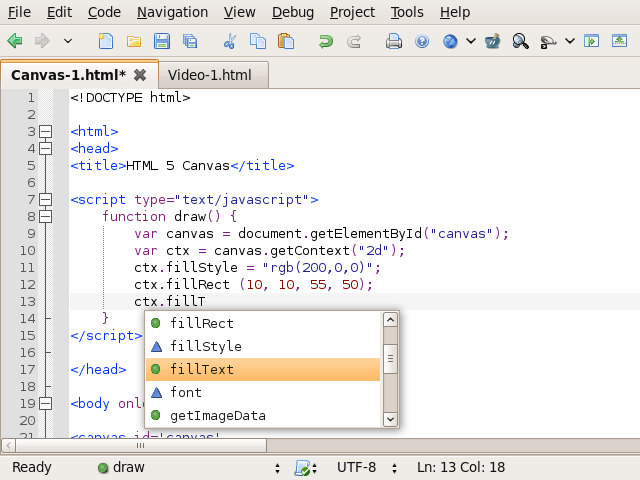Viewport: 640px width, 480px height.
Task: Open the dropdown next to the globe icon
Action: (471, 41)
